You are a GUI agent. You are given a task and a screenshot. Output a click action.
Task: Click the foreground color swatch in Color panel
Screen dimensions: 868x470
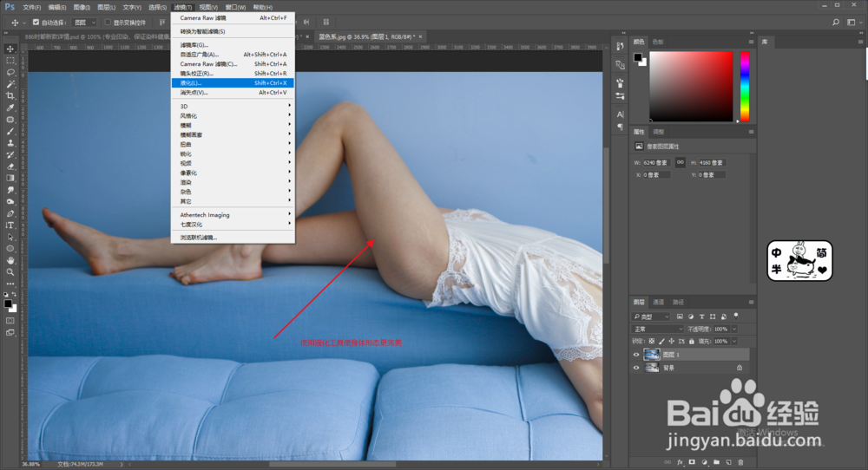click(638, 57)
